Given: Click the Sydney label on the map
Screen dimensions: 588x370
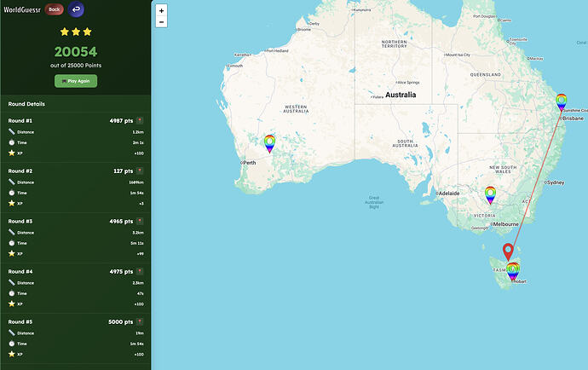Looking at the screenshot, I should 556,182.
